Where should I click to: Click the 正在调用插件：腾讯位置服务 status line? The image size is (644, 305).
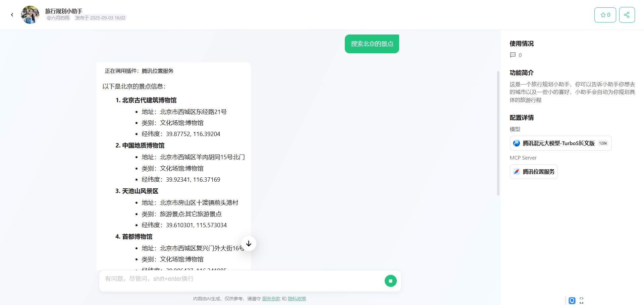(139, 71)
